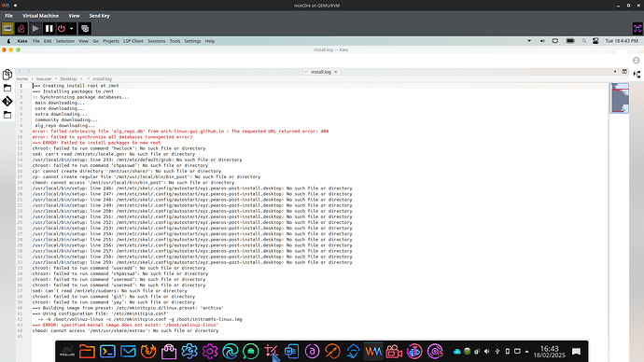Open the guest search magnifier icon
Viewport: 644px width, 362px height.
[x=584, y=41]
